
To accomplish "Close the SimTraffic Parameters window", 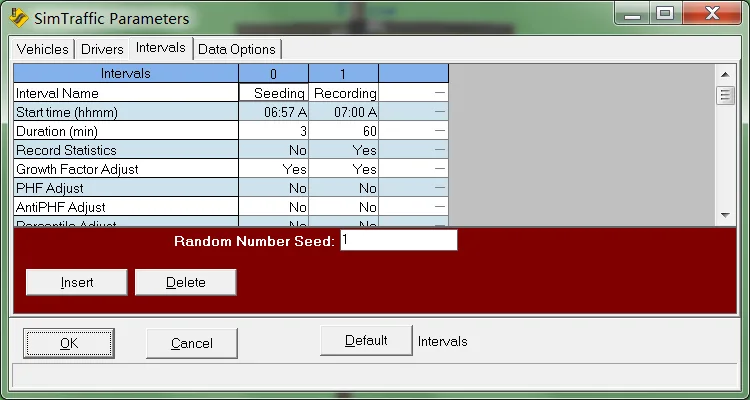I will (712, 14).
